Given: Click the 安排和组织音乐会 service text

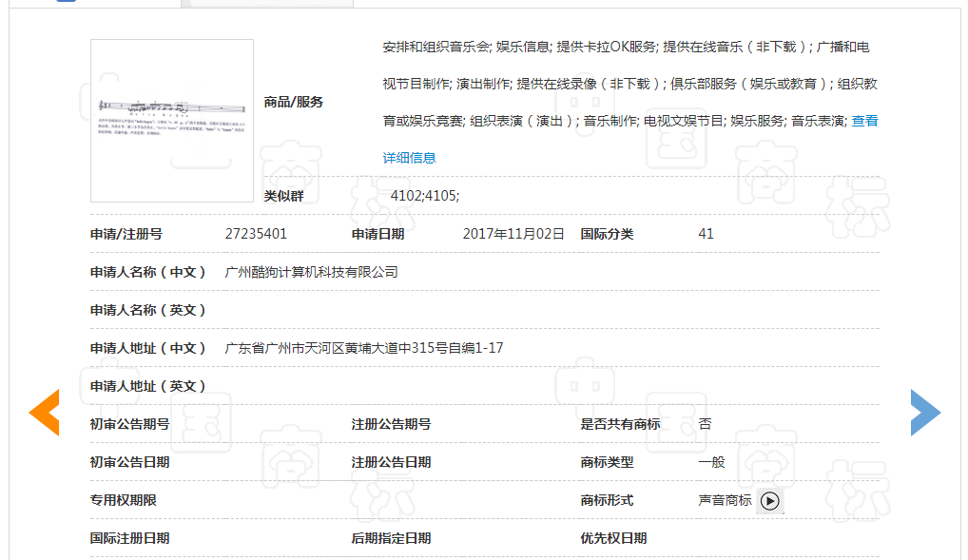Looking at the screenshot, I should click(x=436, y=47).
